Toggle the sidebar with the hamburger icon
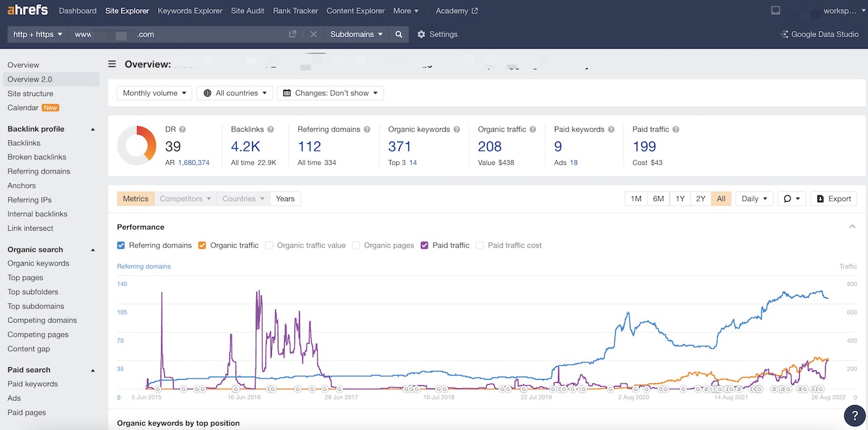The height and width of the screenshot is (430, 868). click(112, 64)
